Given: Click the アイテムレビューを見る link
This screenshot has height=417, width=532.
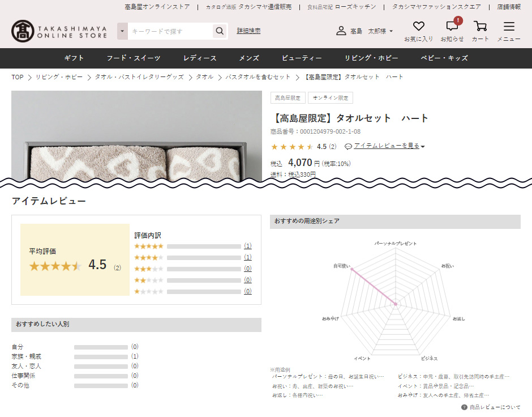Looking at the screenshot, I should 387,146.
